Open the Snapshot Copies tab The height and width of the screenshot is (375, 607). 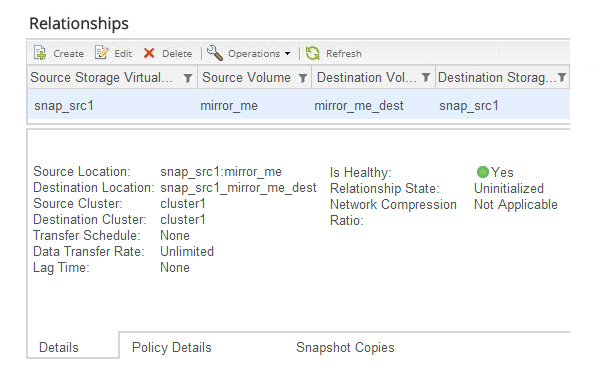tap(345, 348)
